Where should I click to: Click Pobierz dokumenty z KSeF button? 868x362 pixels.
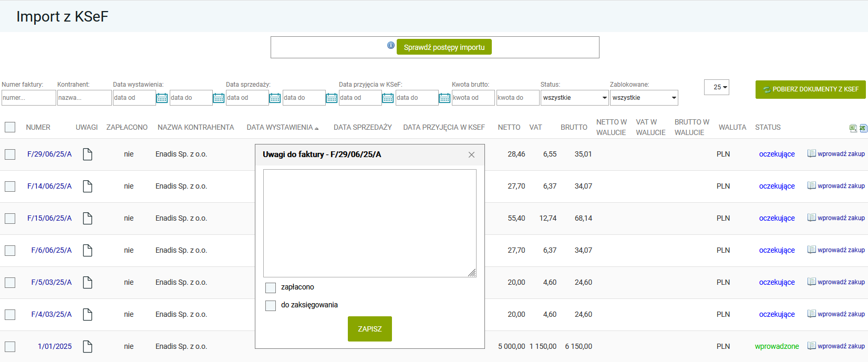pyautogui.click(x=810, y=89)
